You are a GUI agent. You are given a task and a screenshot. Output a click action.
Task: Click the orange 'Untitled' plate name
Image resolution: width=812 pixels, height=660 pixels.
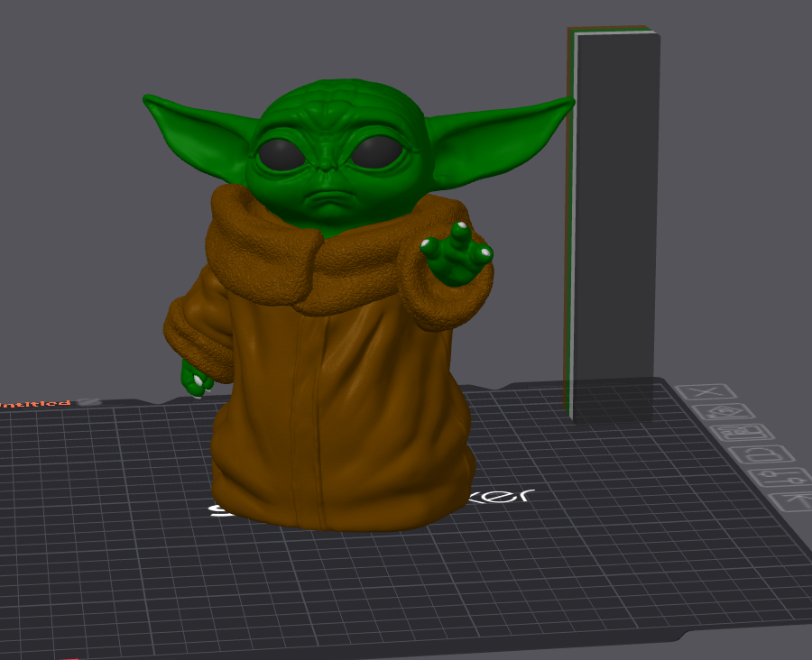35,404
